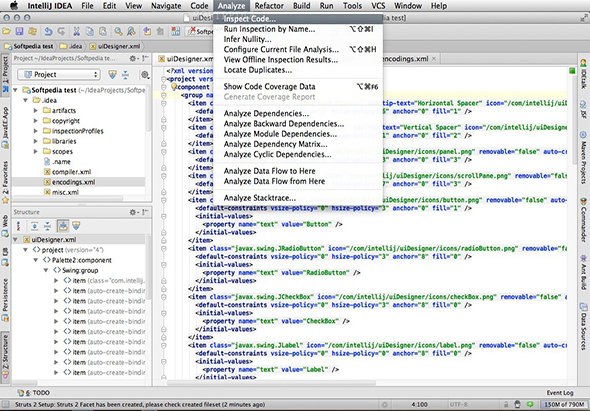Open the Refactor menu
This screenshot has width=590, height=411.
pyautogui.click(x=269, y=6)
